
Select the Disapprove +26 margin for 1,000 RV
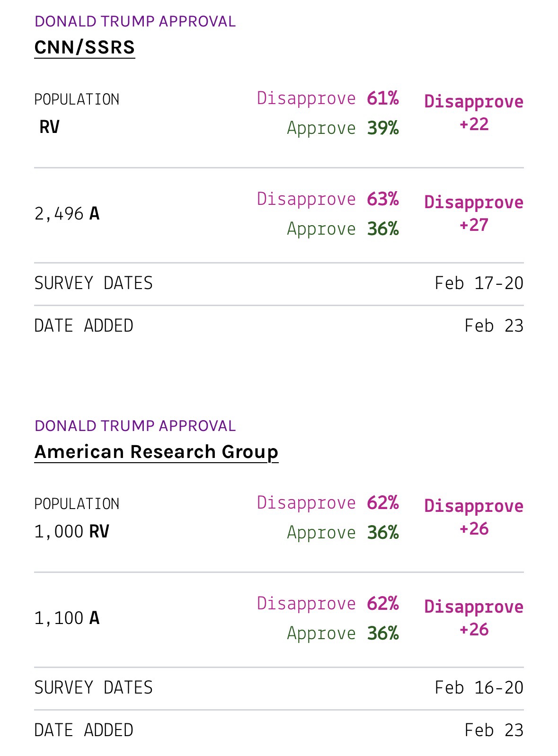[474, 517]
